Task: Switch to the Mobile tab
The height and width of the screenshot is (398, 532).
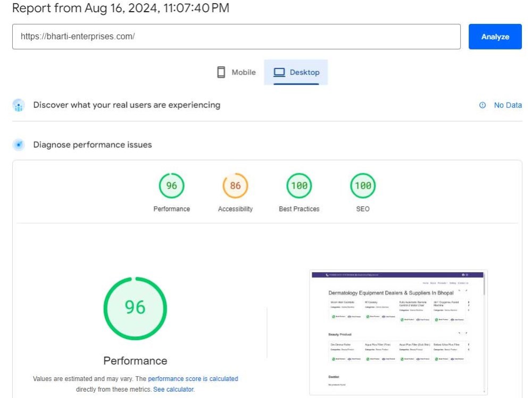Action: pos(236,72)
